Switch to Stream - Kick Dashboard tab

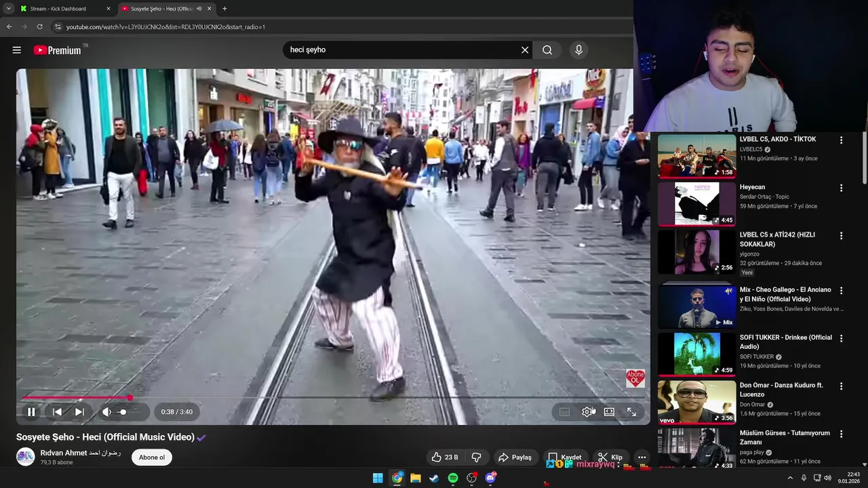[x=65, y=9]
